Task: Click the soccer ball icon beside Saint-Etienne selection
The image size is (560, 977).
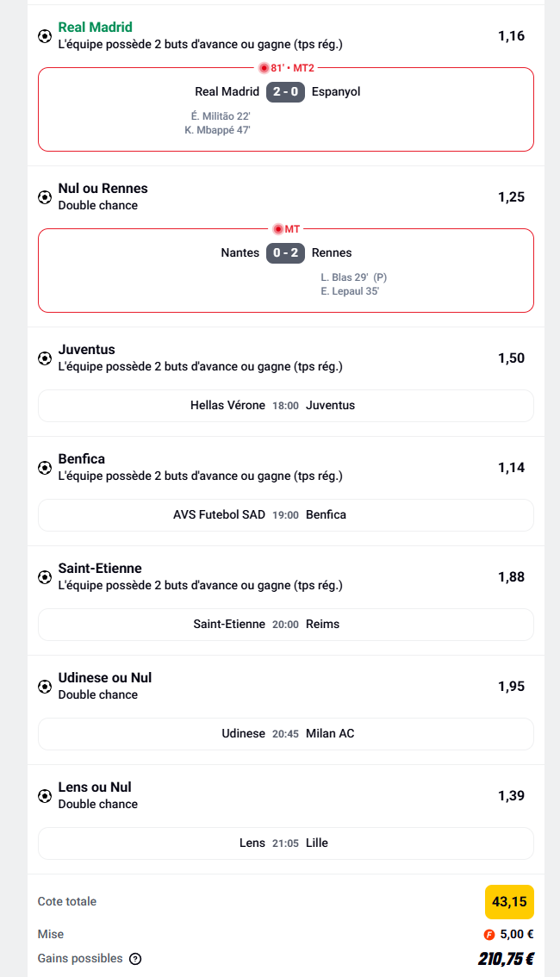Action: point(45,577)
